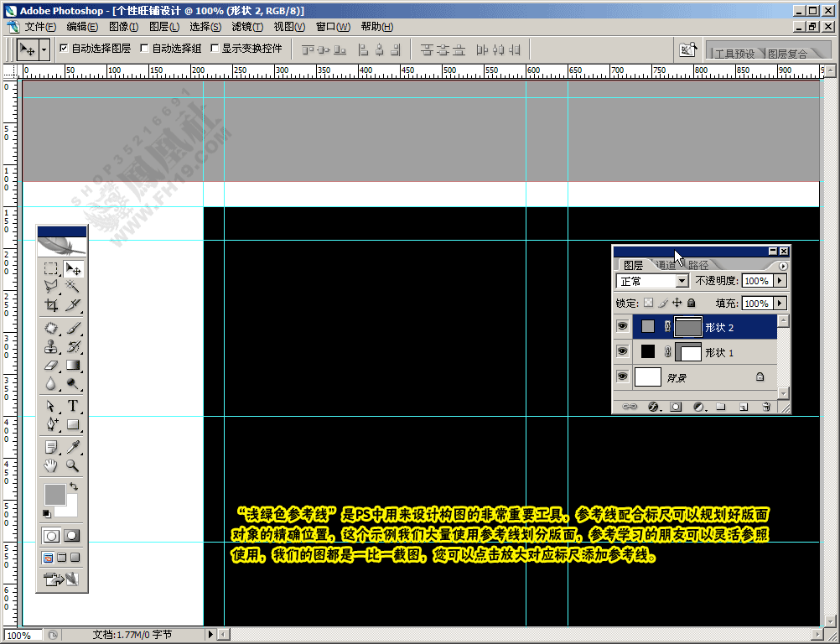
Task: Select the Blur tool
Action: [51, 383]
